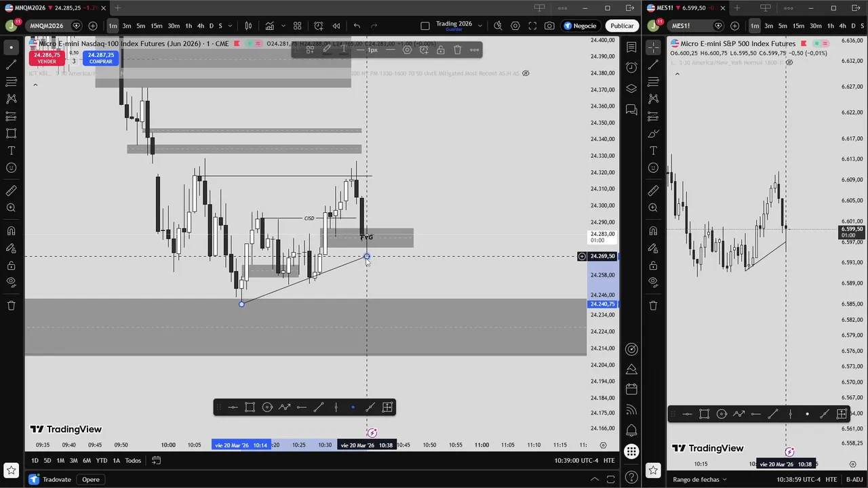868x488 pixels.
Task: Select the ruler measure tool in MNQ chart
Action: [x=11, y=191]
